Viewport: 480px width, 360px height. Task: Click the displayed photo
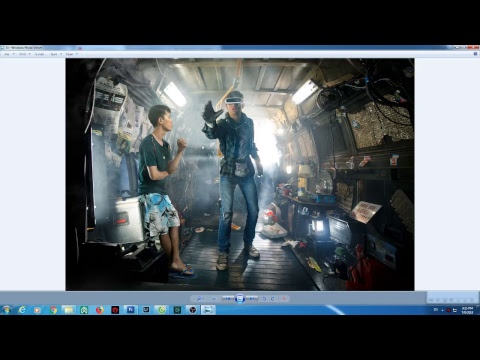[240, 174]
